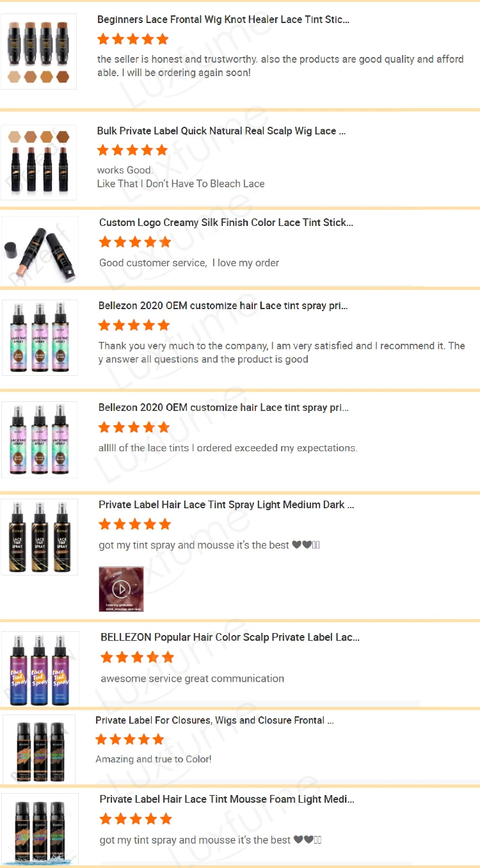Image resolution: width=480 pixels, height=868 pixels.
Task: Open first Bellezon 2020 OEM lace tint spray link
Action: [223, 306]
